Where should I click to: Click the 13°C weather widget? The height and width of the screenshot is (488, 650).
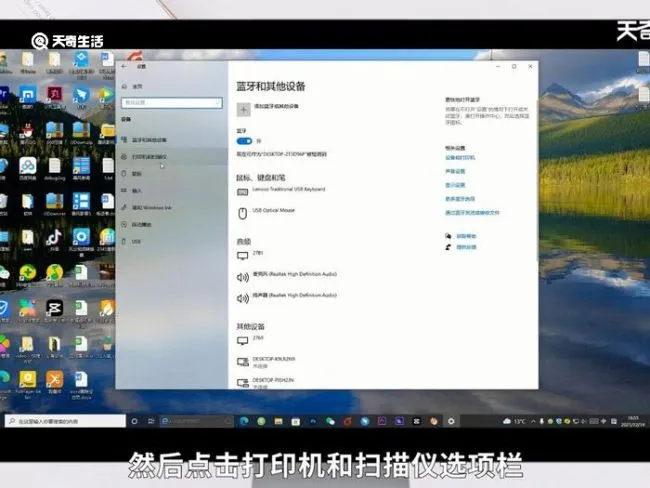(514, 421)
